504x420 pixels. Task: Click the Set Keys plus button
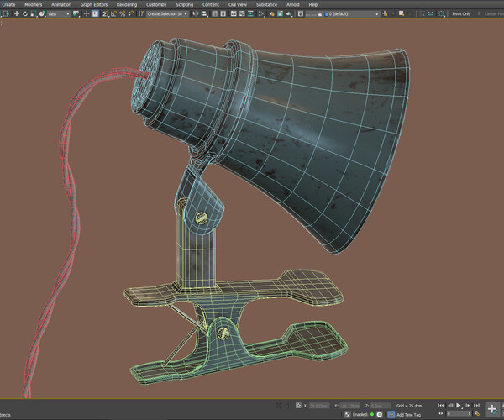[492, 409]
